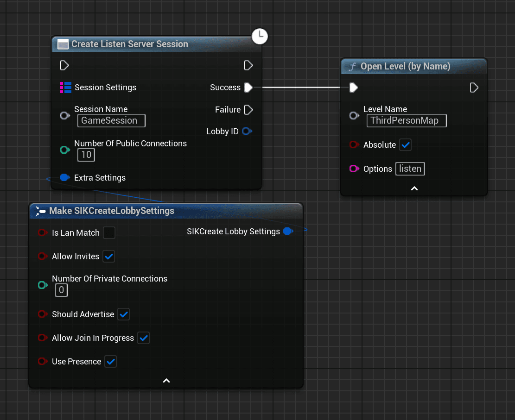This screenshot has height=420, width=515.
Task: Toggle the Should Advertise checkbox
Action: pyautogui.click(x=123, y=314)
